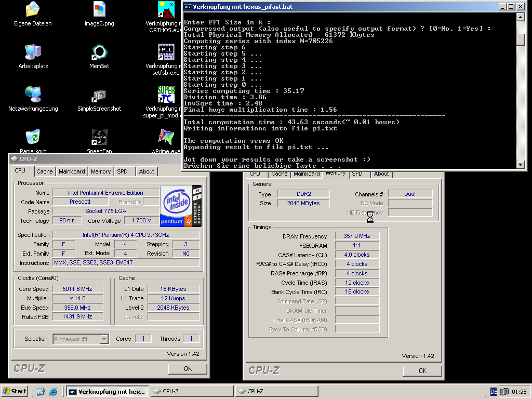Click the console window system menu icon

point(188,7)
